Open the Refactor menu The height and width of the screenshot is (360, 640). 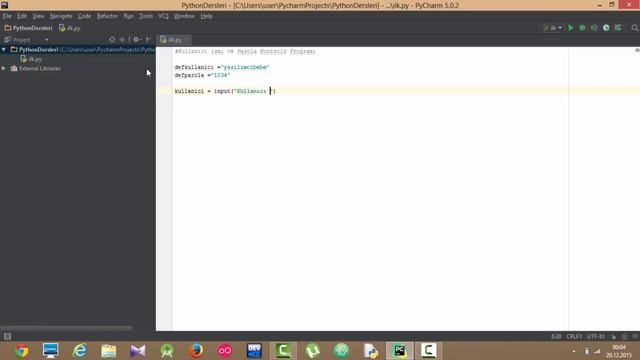(x=107, y=16)
